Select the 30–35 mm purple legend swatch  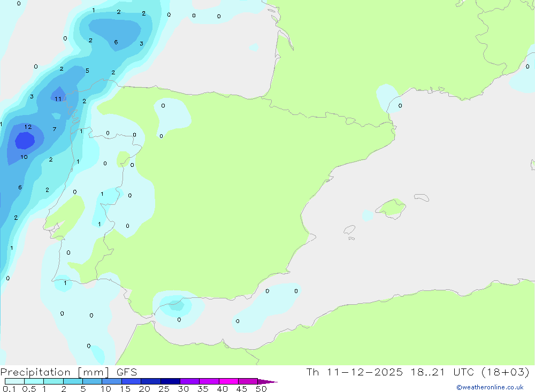point(190,381)
